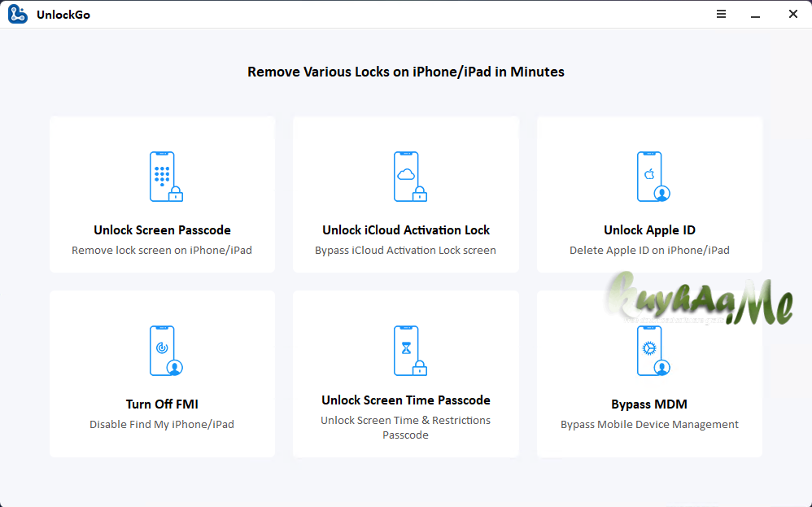Click the iCloud Activation Lock cloud icon
The width and height of the screenshot is (812, 507).
[x=406, y=174]
